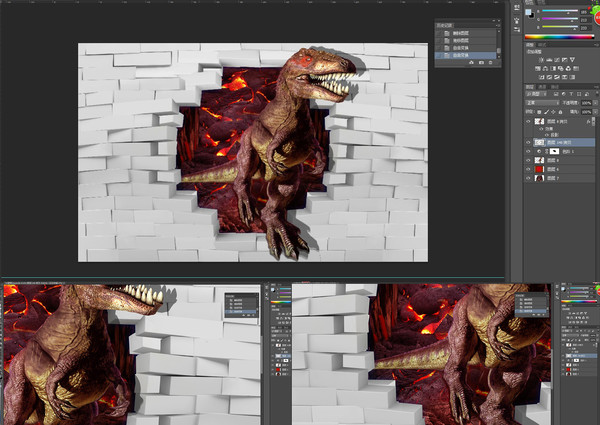Add a Channel Mixer adjustment layer
The image size is (600, 425).
568,68
